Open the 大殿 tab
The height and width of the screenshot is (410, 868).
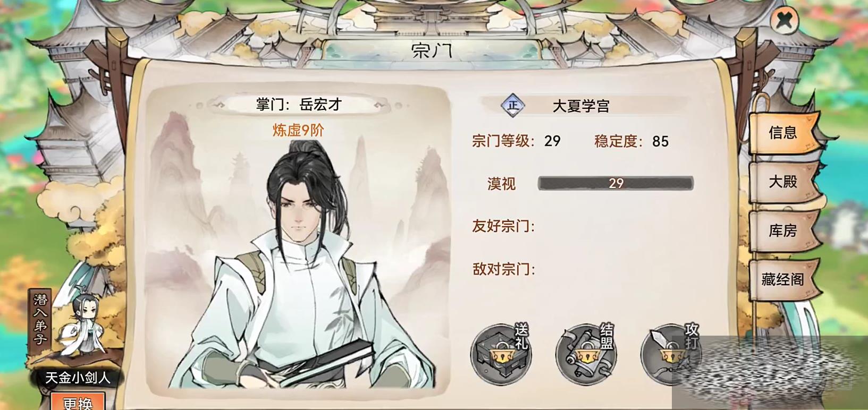coord(783,182)
